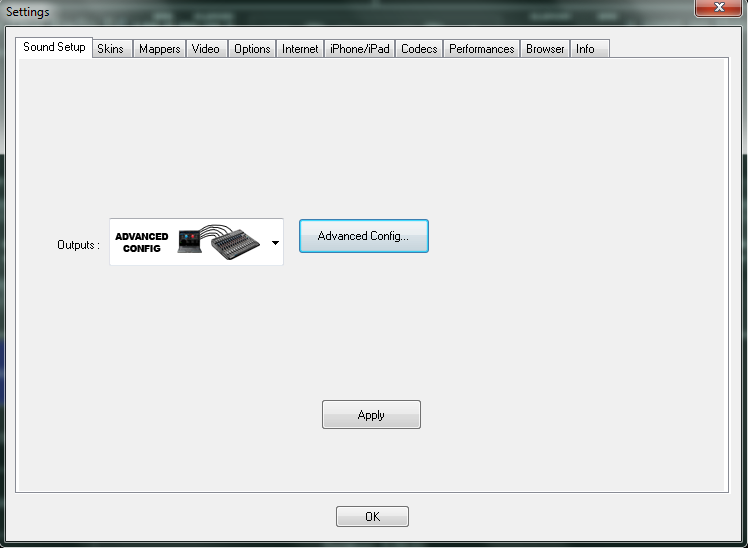Select the Video tab
Screen dimensions: 748x548
pyautogui.click(x=206, y=49)
